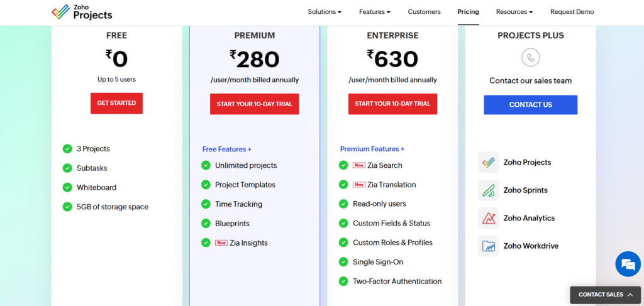Expand the Solutions dropdown menu

pyautogui.click(x=325, y=12)
